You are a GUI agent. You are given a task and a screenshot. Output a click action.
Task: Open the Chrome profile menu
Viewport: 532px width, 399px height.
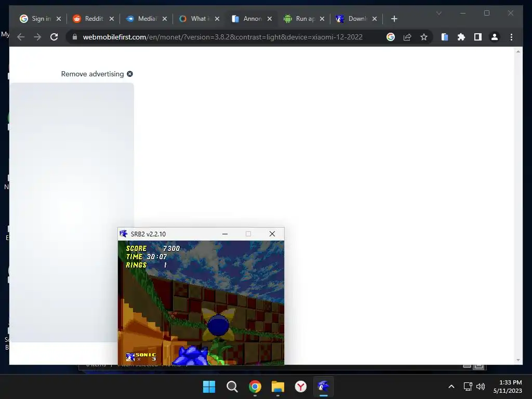[495, 37]
